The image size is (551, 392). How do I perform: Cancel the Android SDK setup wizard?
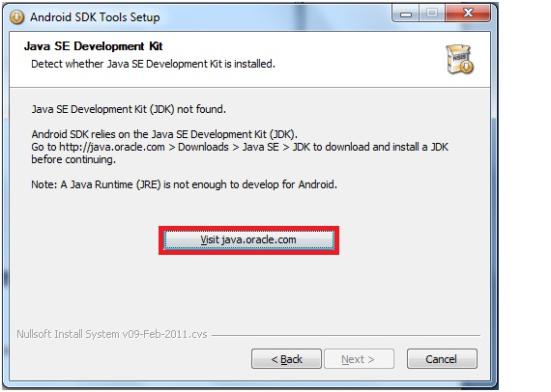pos(442,359)
